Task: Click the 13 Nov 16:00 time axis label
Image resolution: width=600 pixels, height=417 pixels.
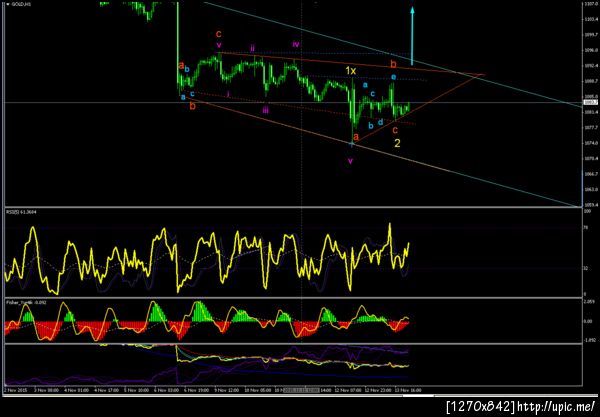Action: [x=408, y=390]
